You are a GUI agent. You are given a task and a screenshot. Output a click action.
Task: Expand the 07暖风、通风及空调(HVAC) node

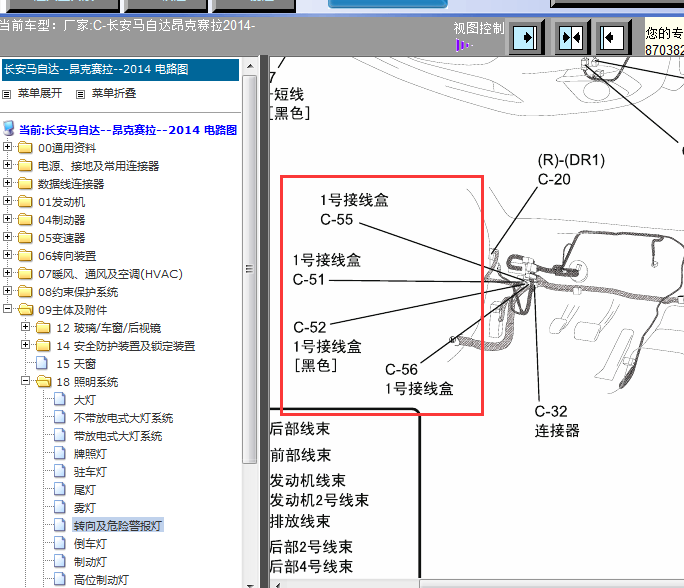point(7,273)
